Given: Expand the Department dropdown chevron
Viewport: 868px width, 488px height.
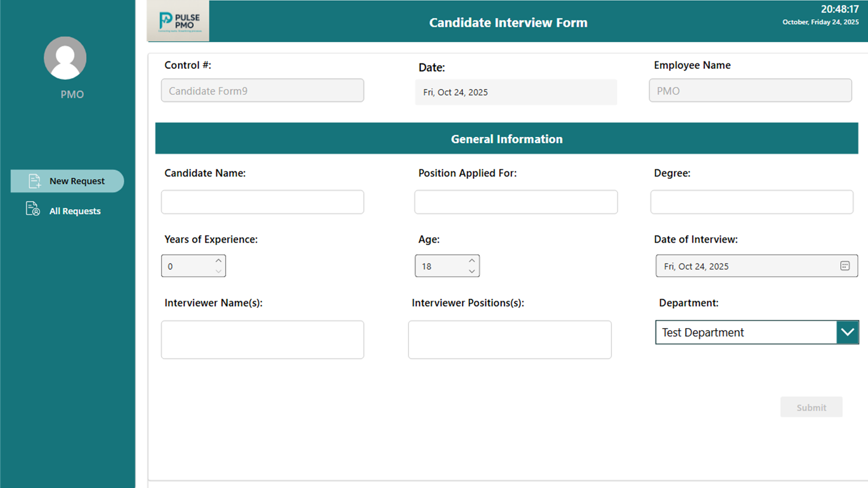Looking at the screenshot, I should click(847, 332).
